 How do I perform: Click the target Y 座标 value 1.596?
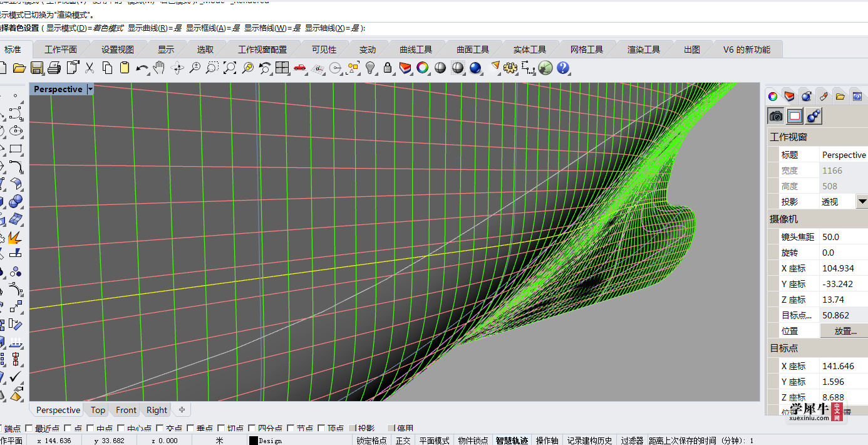tap(844, 382)
